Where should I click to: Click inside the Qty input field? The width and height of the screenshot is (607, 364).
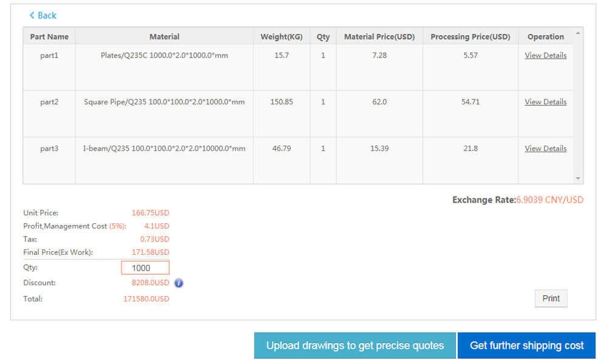pyautogui.click(x=146, y=267)
